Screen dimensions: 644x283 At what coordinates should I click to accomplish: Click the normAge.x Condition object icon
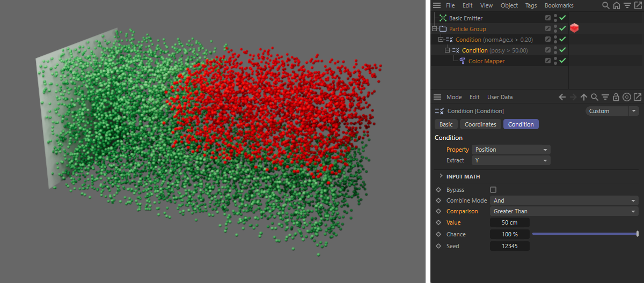(450, 40)
